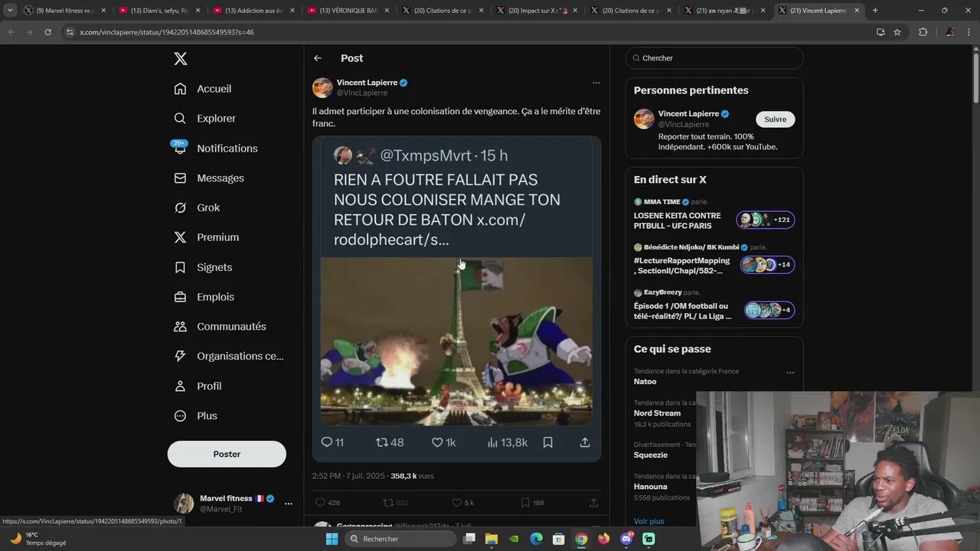Open Natoo trend options menu
Viewport: 980px width, 551px height.
[x=790, y=373]
